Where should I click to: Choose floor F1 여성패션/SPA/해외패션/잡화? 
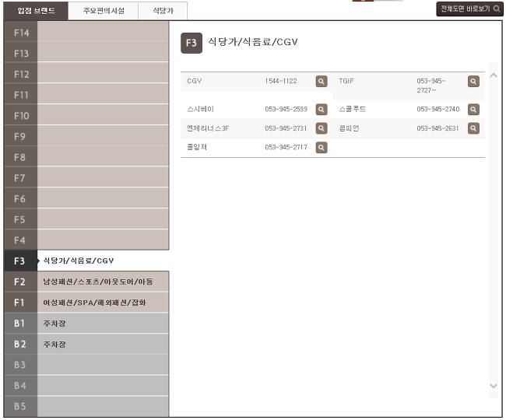tap(86, 303)
